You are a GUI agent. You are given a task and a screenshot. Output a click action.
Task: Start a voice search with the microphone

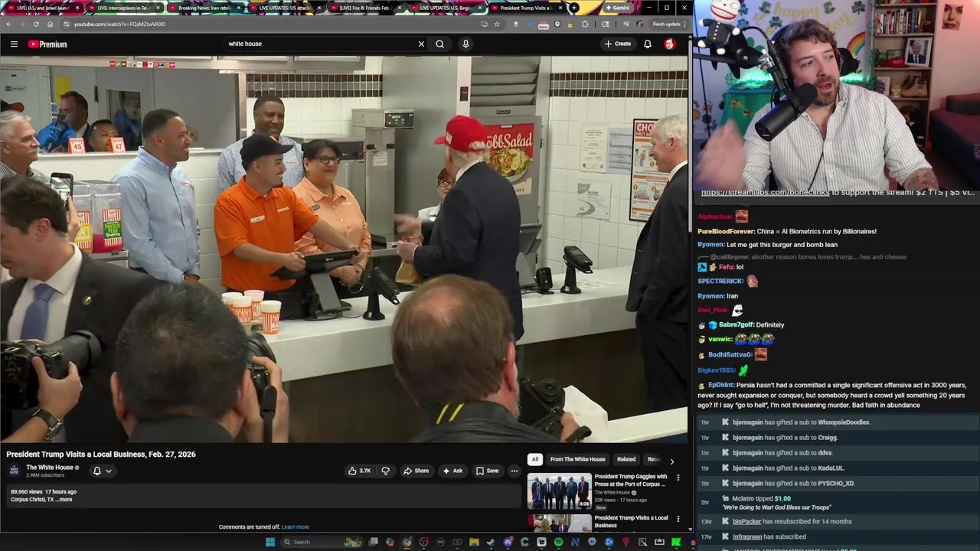(465, 44)
